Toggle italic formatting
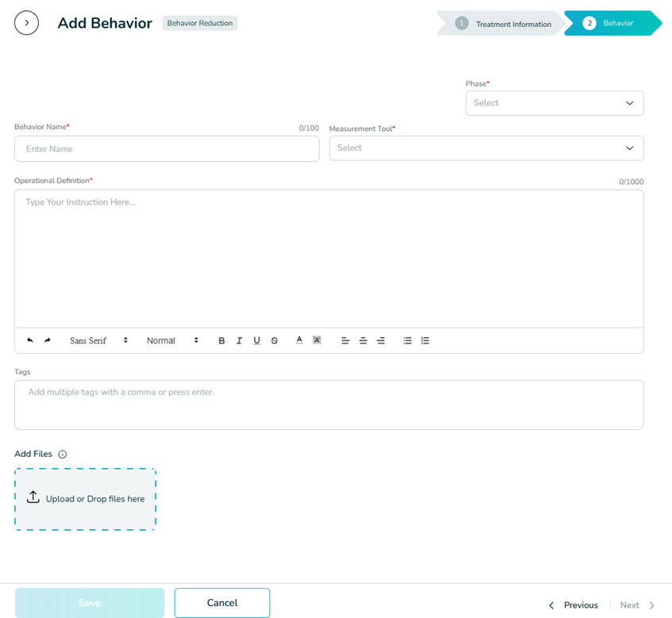Viewport: 672px width, 618px height. tap(239, 340)
